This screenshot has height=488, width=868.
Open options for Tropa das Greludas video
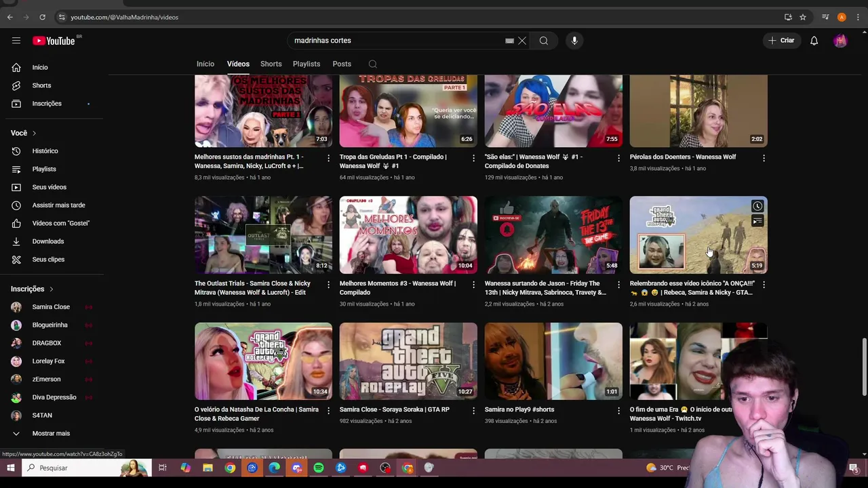(x=474, y=158)
